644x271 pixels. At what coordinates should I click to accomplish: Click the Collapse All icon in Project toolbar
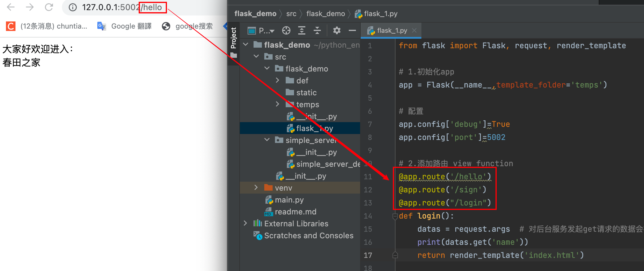(317, 30)
